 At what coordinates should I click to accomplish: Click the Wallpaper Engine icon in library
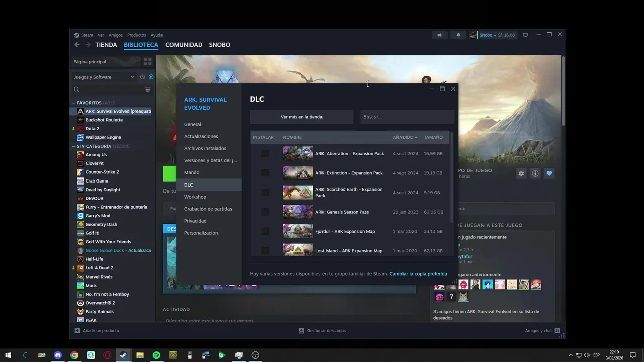pos(80,137)
